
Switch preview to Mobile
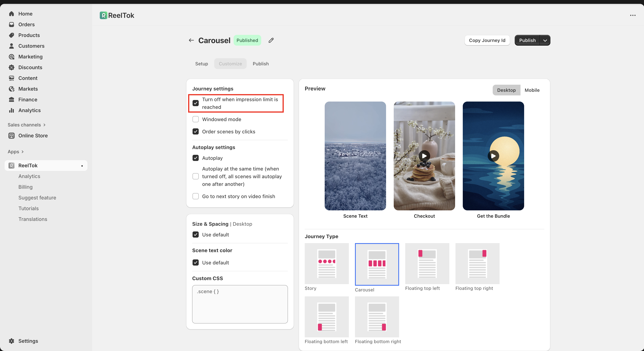point(532,90)
